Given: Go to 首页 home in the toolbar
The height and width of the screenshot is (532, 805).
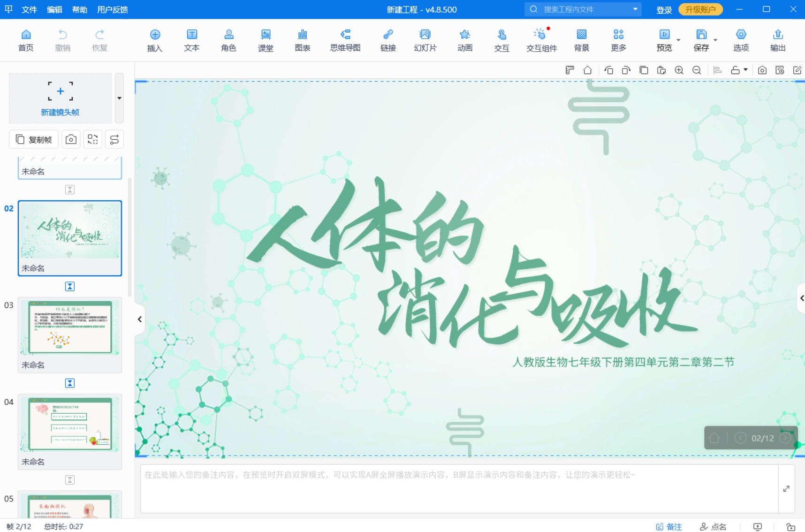Looking at the screenshot, I should [x=26, y=40].
